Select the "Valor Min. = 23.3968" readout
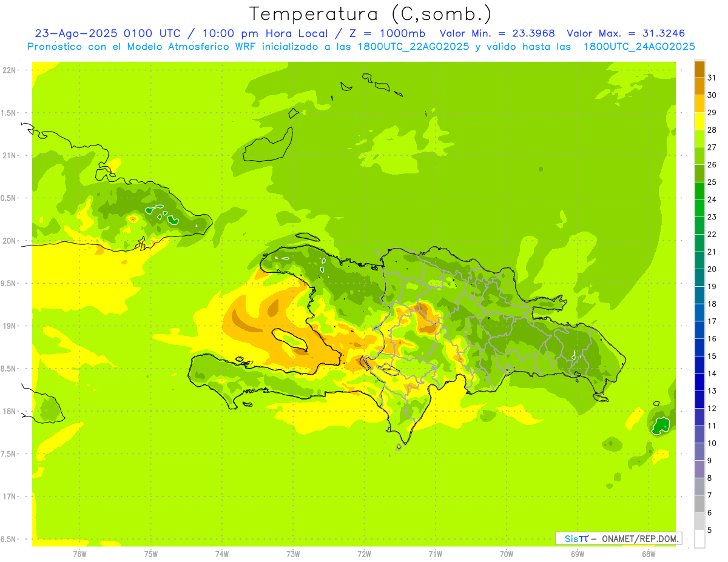728x562 pixels. [x=497, y=33]
